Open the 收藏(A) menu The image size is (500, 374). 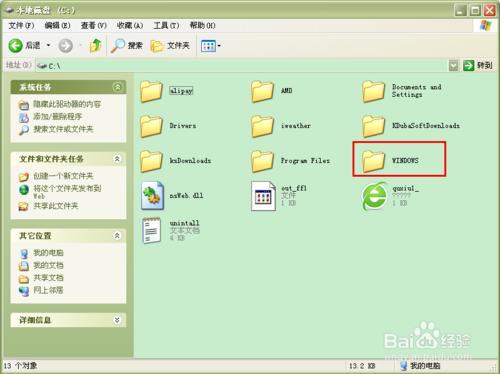[x=130, y=26]
